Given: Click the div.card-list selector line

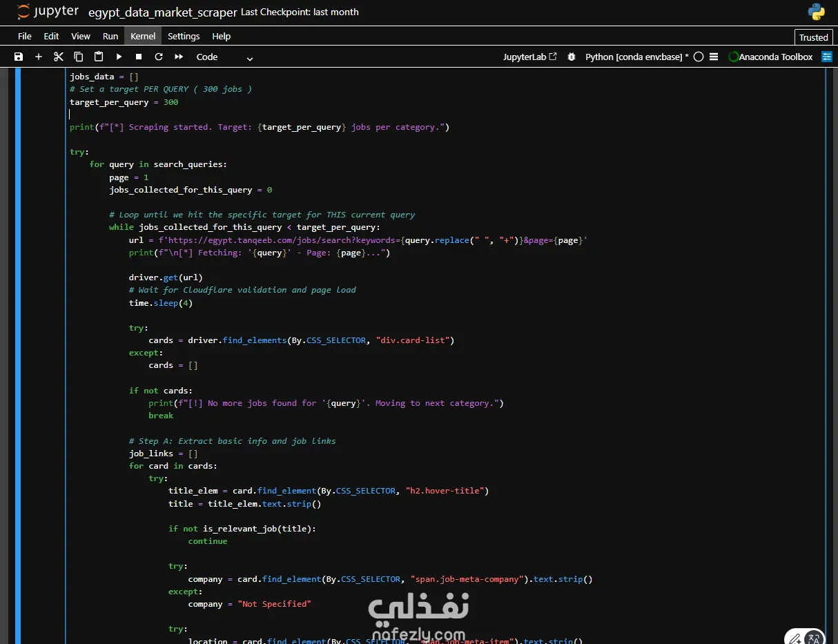Looking at the screenshot, I should pos(302,340).
